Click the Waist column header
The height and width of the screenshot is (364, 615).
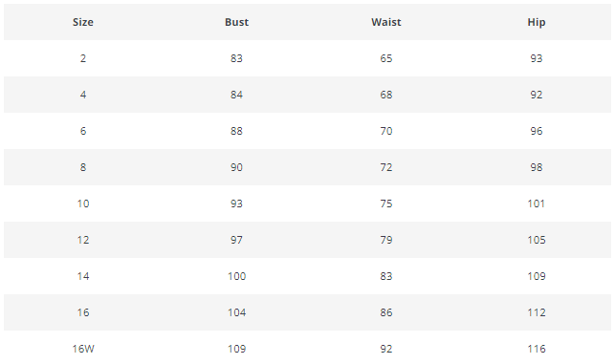[x=386, y=22]
